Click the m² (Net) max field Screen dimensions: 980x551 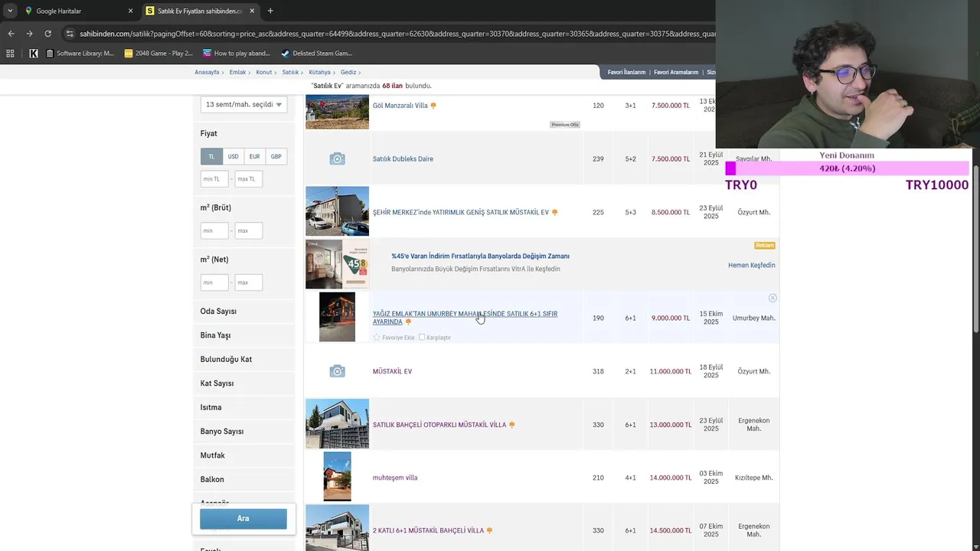pos(248,282)
